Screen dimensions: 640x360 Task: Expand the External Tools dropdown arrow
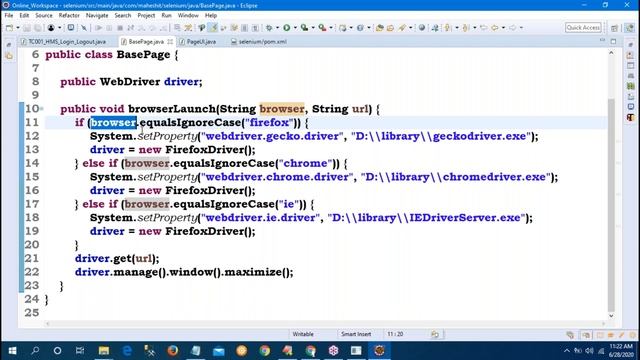coord(331,28)
